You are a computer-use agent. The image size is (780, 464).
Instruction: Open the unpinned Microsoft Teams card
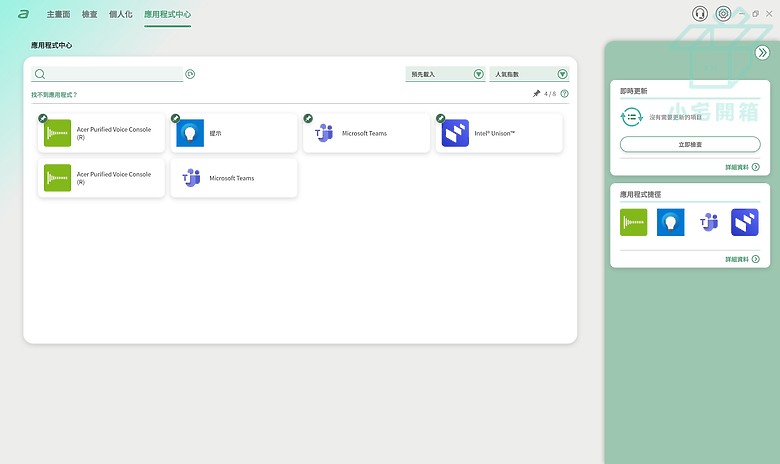(234, 178)
